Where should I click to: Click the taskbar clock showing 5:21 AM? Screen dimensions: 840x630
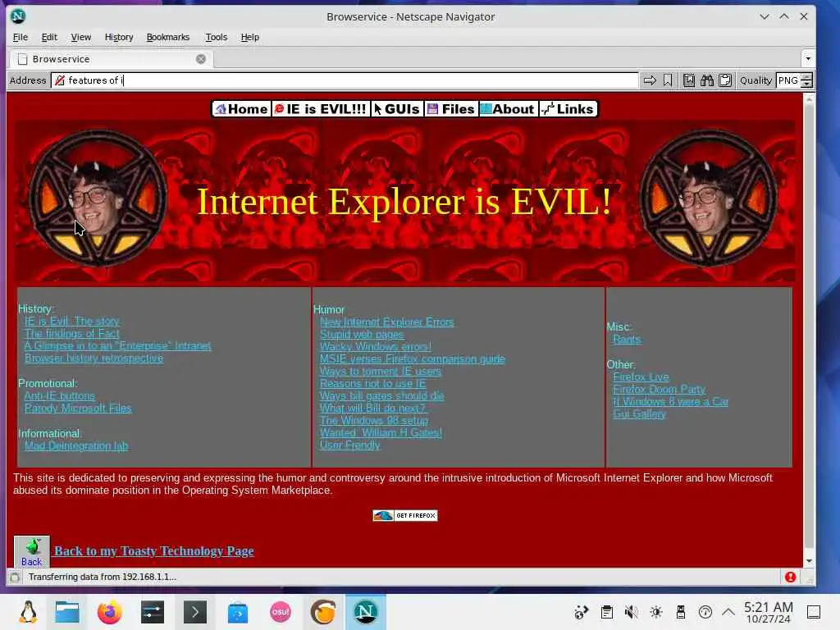pos(768,612)
